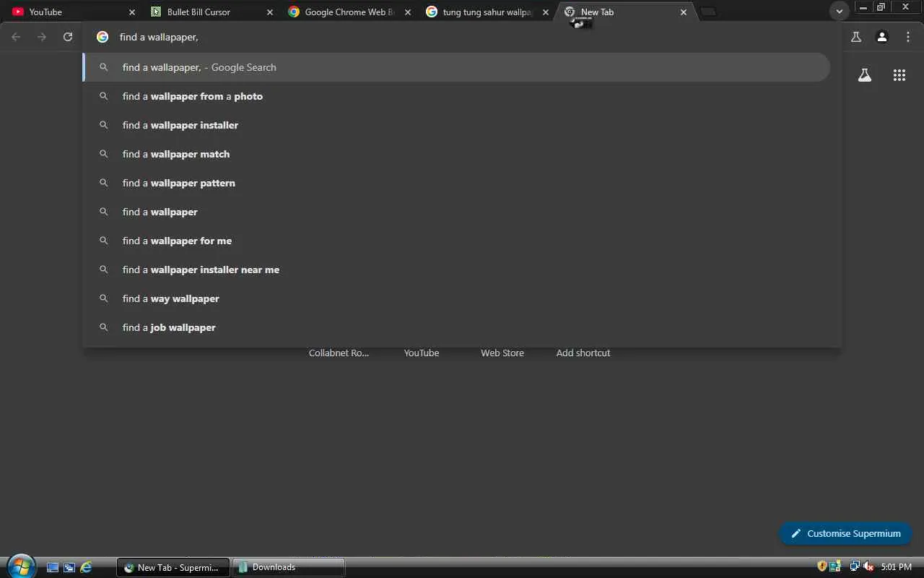Image resolution: width=924 pixels, height=578 pixels.
Task: Click Switch Between Windows quick launch icon
Action: (69, 567)
